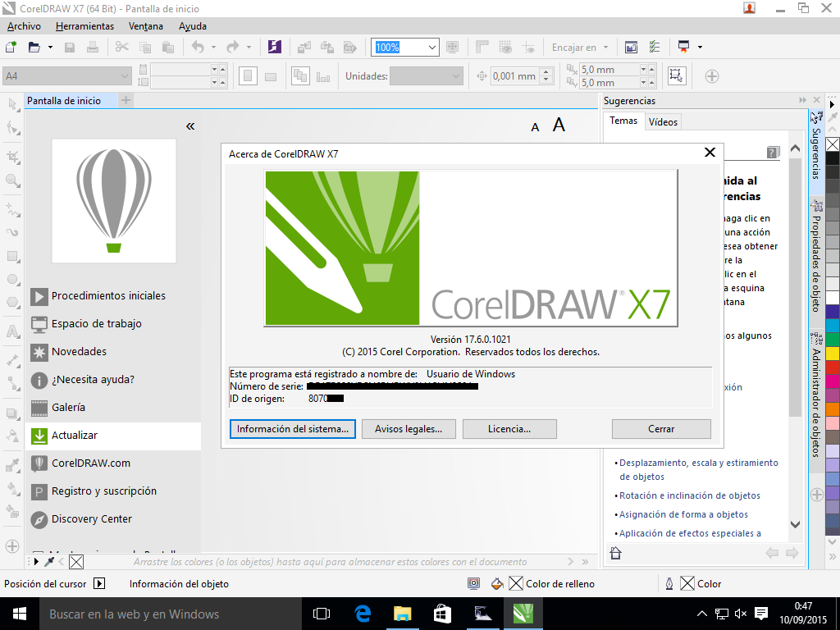
Task: Click the Novedades star icon
Action: pyautogui.click(x=39, y=352)
